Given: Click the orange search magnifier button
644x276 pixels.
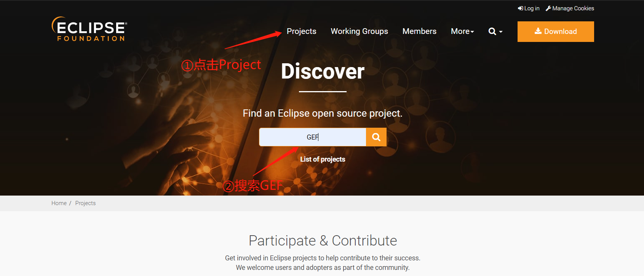Looking at the screenshot, I should (x=376, y=137).
